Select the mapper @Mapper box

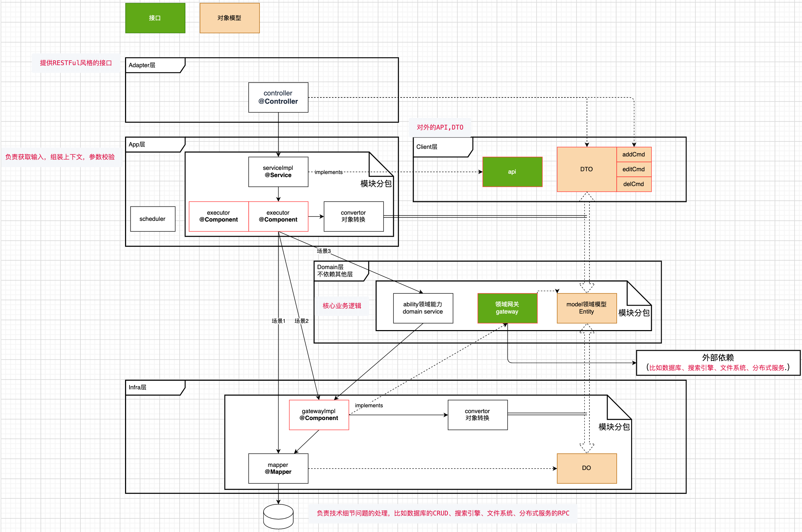[x=278, y=468]
